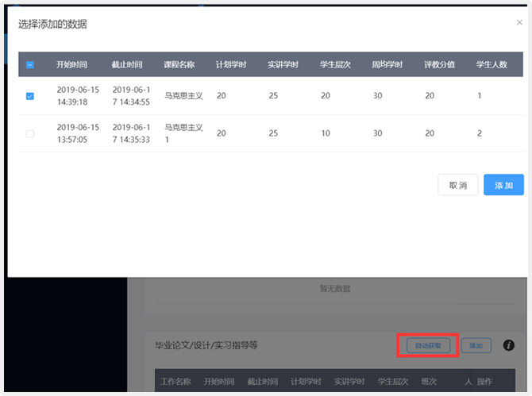Close the 选择添加的数据 dialog

[519, 22]
